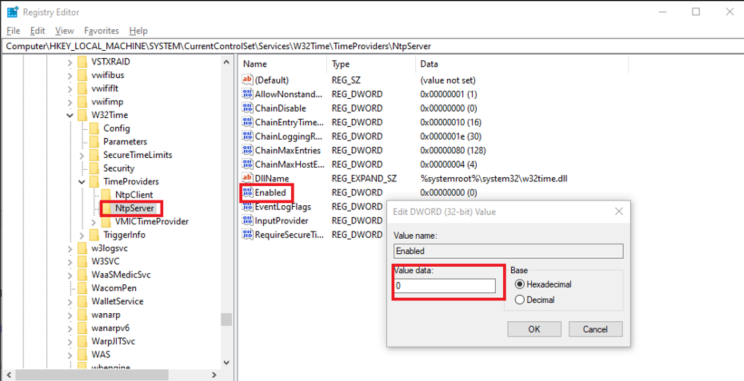Click the 0x0000001e (30) data cell
Screen dimensions: 744x381
click(x=451, y=136)
